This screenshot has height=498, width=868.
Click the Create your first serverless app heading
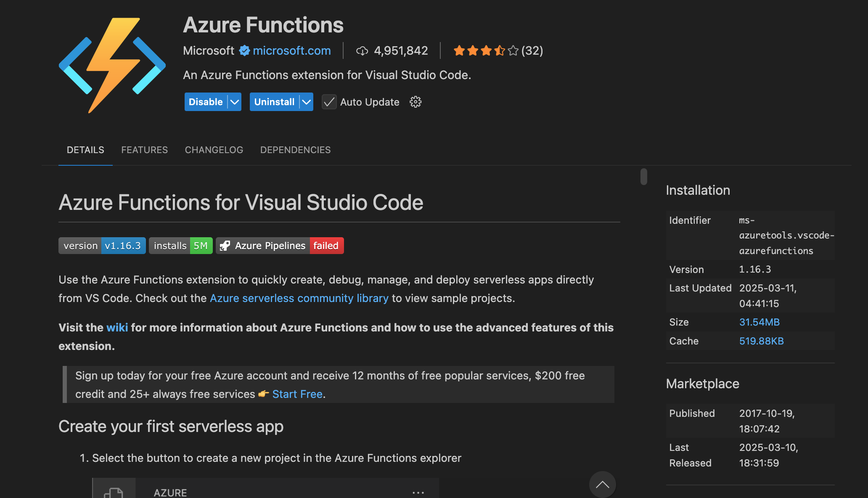[x=171, y=426]
